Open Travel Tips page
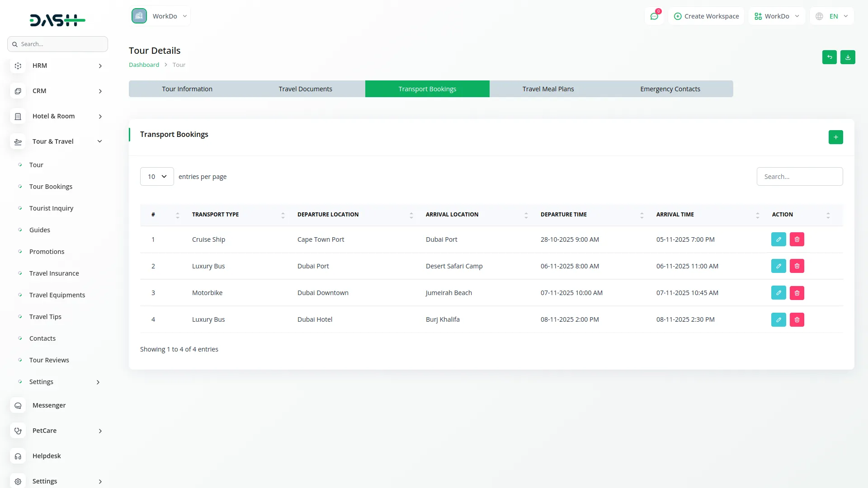Viewport: 868px width, 488px height. [45, 317]
